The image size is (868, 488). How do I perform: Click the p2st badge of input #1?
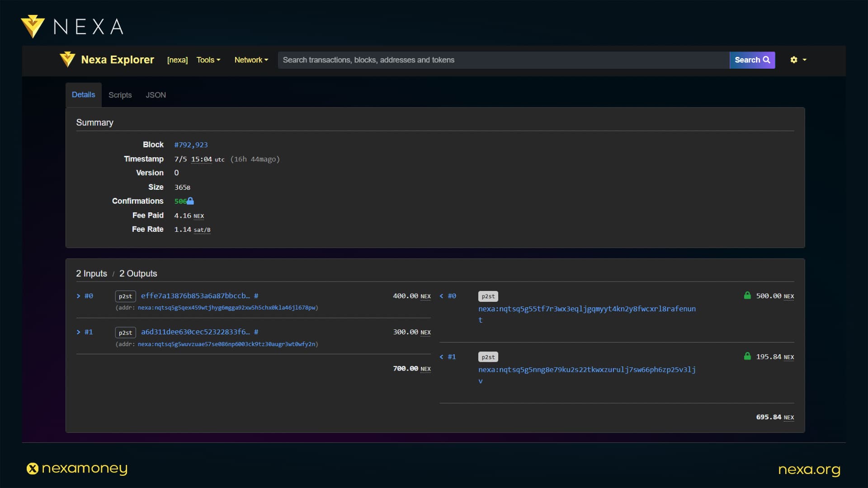point(126,333)
